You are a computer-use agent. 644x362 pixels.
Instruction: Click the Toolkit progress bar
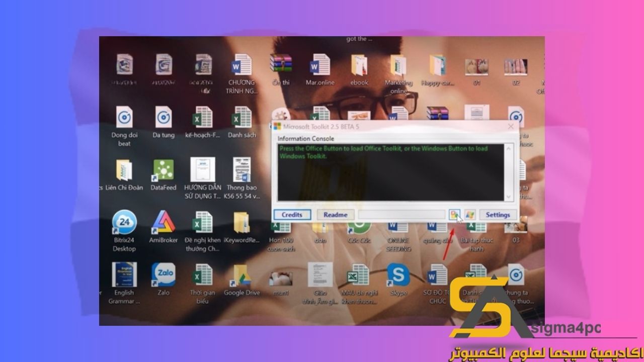pyautogui.click(x=402, y=215)
